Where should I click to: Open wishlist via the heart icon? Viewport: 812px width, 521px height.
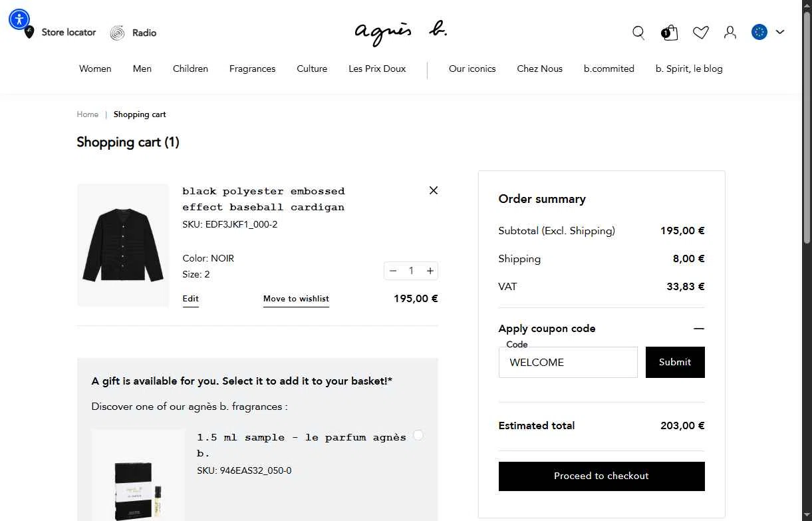(701, 33)
